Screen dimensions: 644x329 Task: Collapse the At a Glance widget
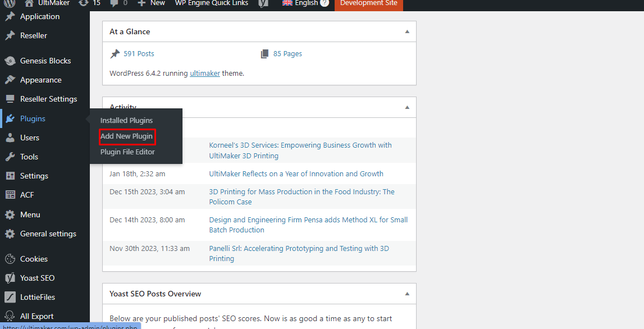[407, 31]
